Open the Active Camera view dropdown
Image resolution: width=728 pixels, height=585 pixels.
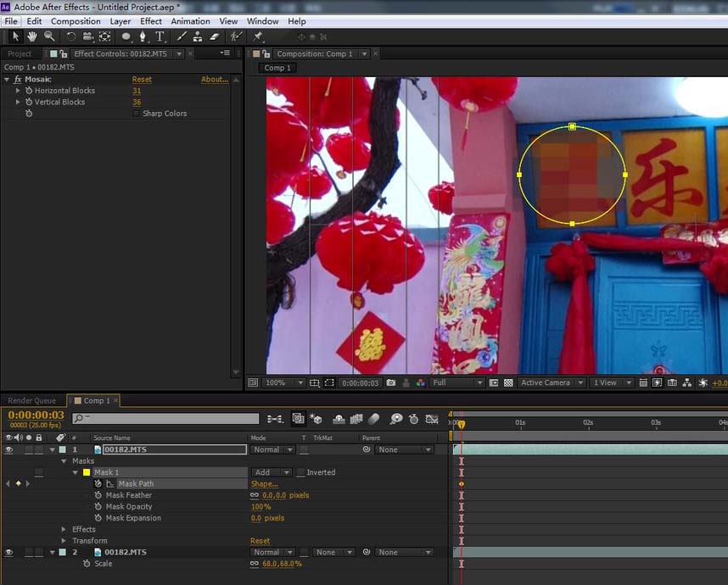(552, 383)
